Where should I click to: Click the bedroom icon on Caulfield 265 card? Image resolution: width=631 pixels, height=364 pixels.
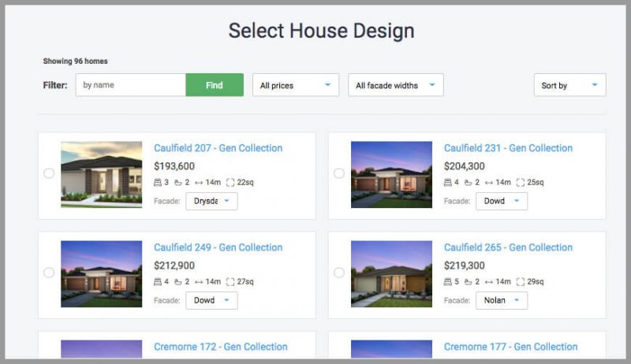pos(447,281)
